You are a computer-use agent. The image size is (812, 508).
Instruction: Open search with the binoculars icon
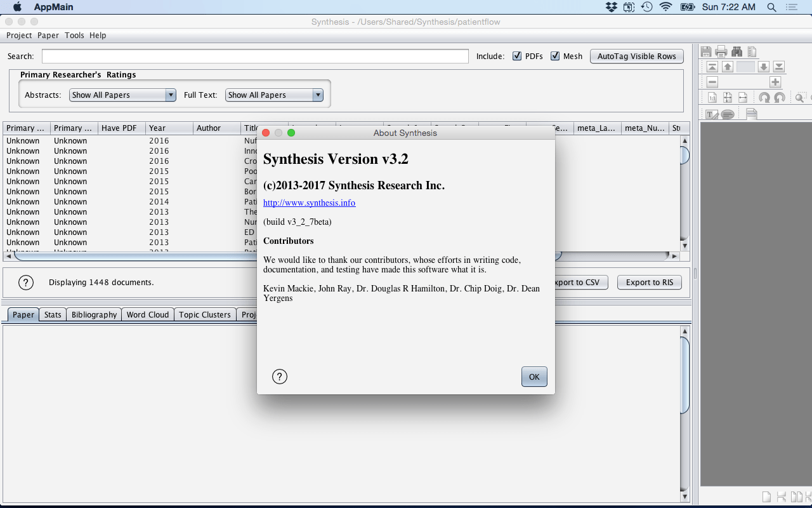(737, 51)
